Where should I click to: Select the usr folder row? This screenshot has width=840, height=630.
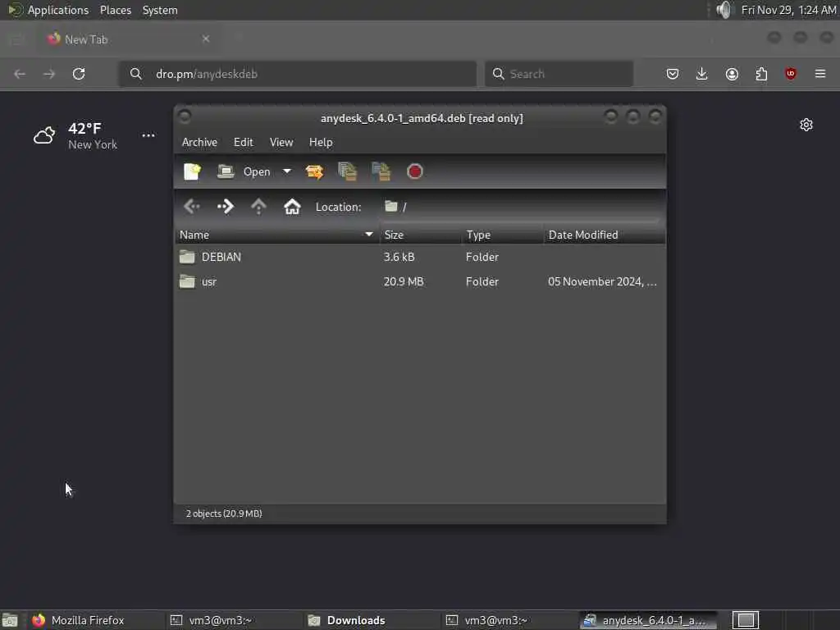[420, 282]
